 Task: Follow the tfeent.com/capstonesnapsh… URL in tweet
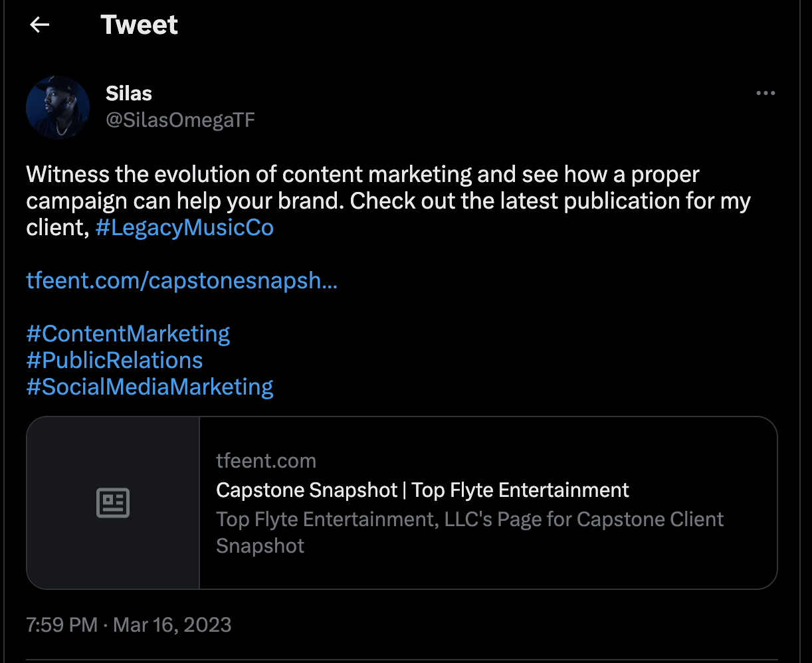[x=181, y=281]
